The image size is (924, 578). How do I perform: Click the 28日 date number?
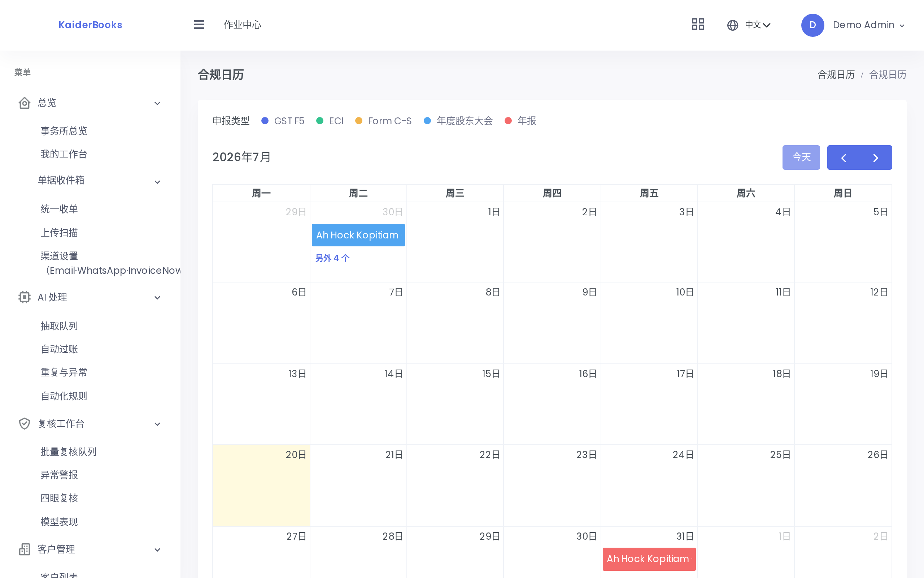(392, 536)
